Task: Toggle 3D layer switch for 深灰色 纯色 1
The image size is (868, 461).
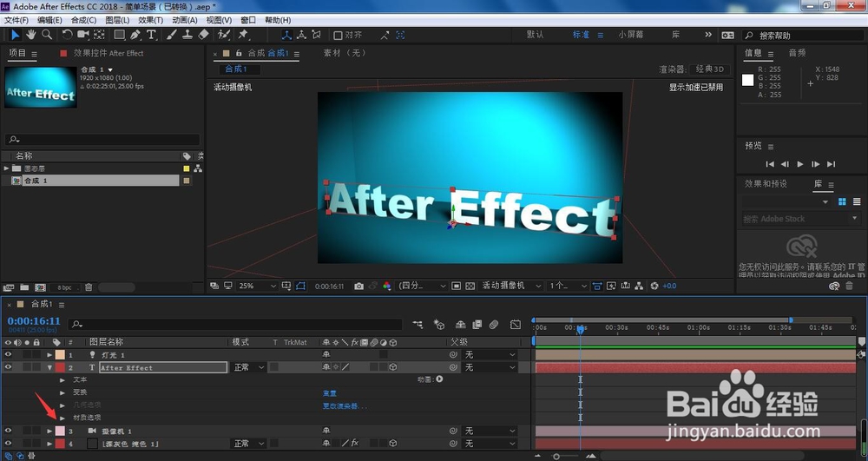Action: (x=392, y=444)
